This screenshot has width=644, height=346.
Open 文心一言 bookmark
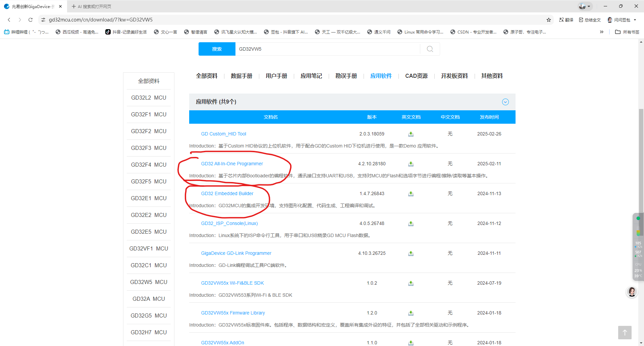[x=165, y=32]
